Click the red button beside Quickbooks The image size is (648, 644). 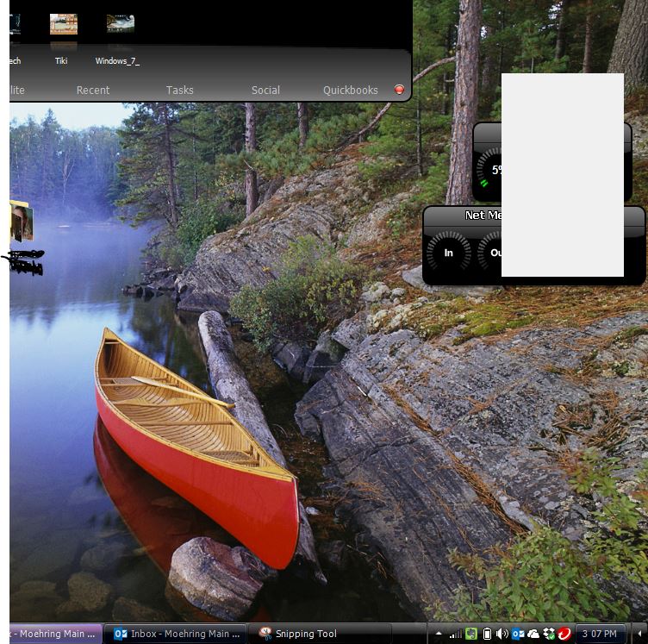[x=399, y=90]
